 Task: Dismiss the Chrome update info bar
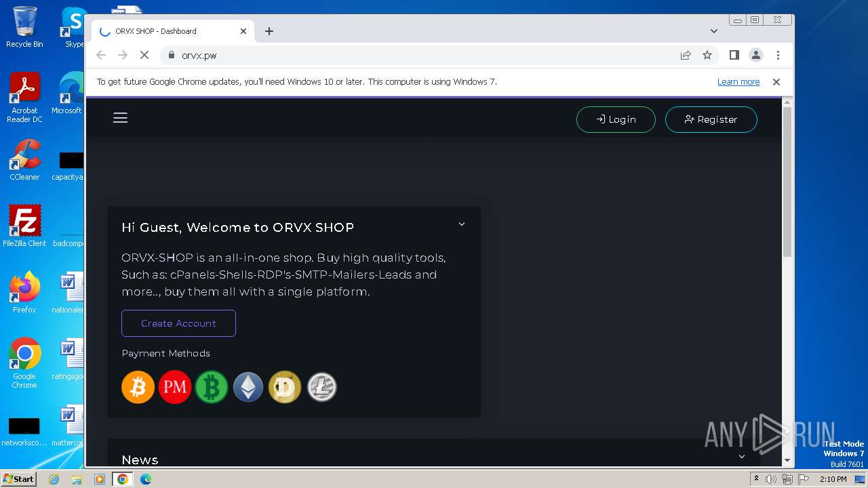(x=776, y=82)
